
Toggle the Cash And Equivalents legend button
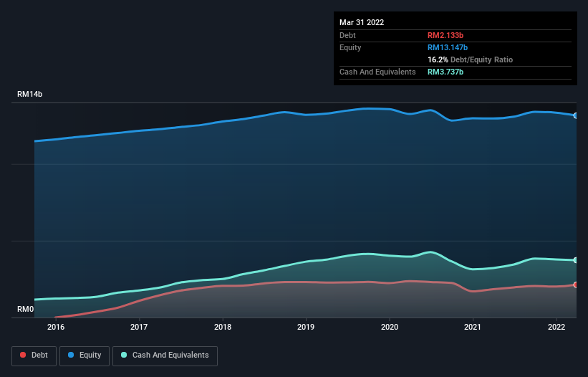coord(165,355)
